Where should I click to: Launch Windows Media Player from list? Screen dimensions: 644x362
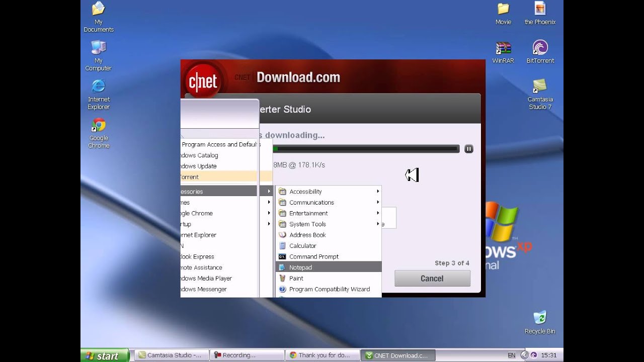[219, 278]
